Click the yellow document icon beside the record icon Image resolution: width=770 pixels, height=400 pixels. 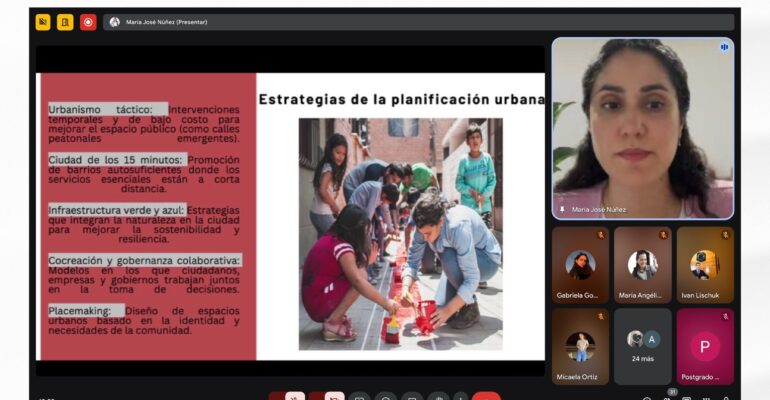click(x=65, y=22)
